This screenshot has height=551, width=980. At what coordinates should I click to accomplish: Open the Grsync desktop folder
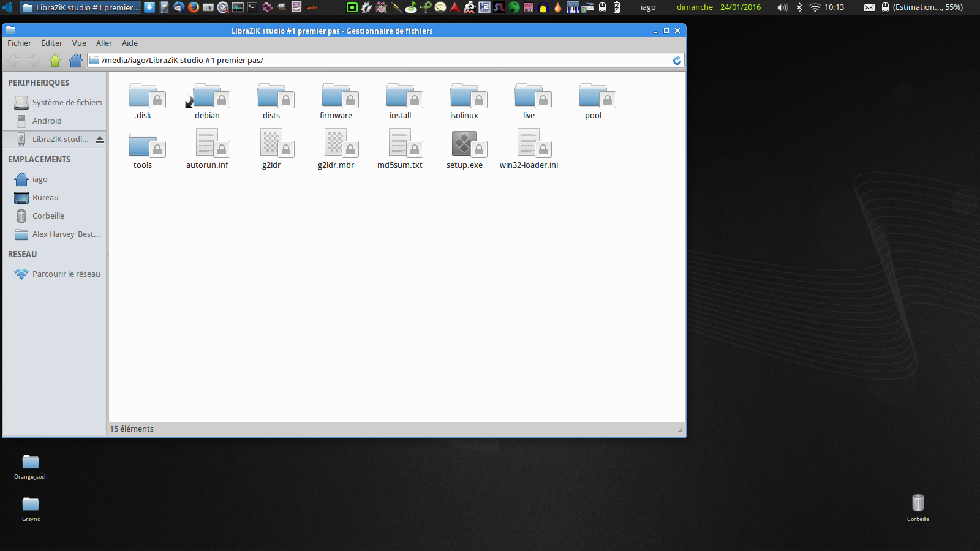coord(31,509)
